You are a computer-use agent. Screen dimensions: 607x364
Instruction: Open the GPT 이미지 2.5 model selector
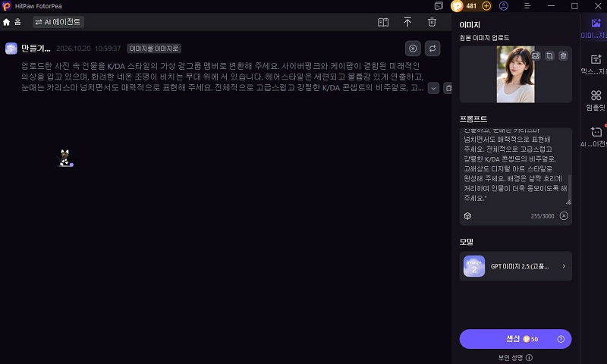coord(515,266)
